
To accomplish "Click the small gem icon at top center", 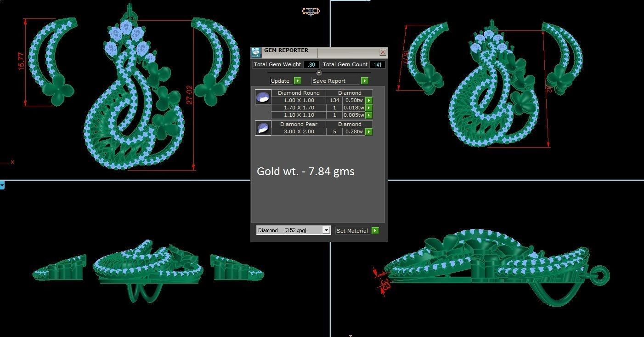I will [311, 11].
